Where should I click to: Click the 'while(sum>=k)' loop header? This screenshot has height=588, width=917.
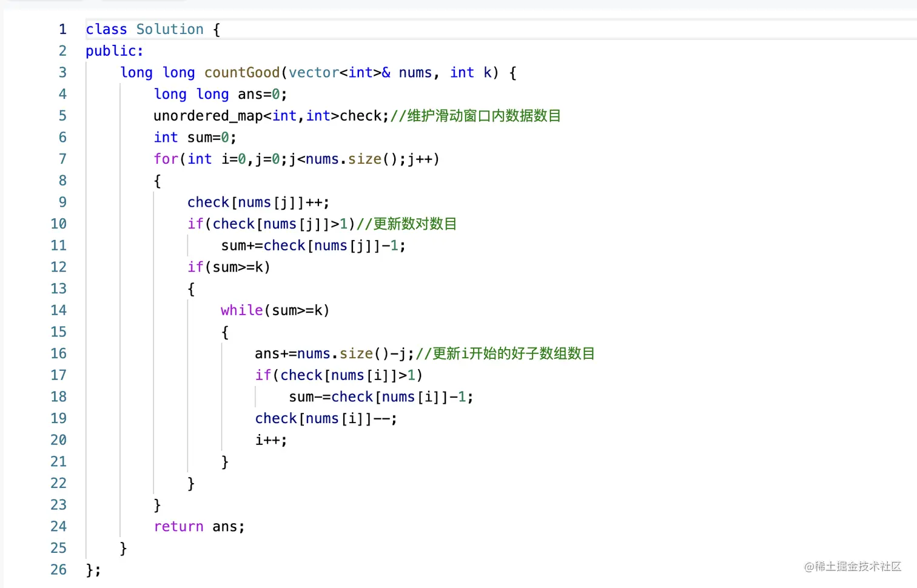point(275,310)
